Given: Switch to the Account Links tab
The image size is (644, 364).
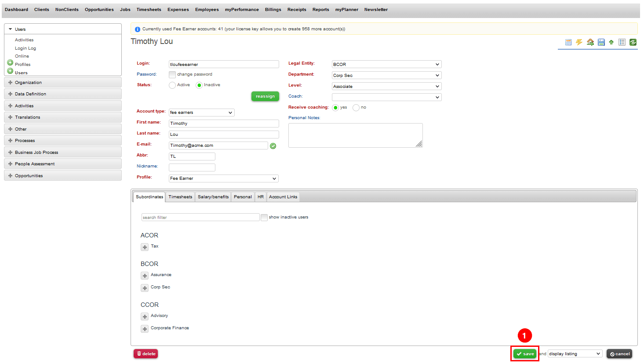Looking at the screenshot, I should coord(283,197).
